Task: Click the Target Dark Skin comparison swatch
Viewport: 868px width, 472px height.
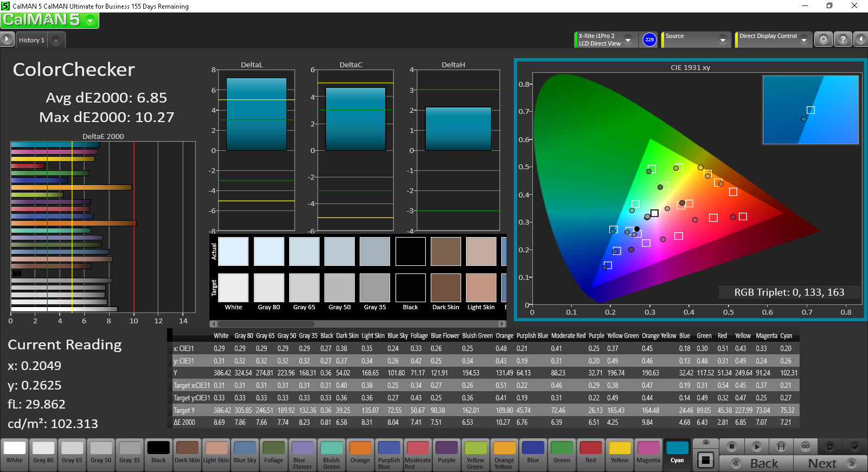Action: tap(446, 288)
